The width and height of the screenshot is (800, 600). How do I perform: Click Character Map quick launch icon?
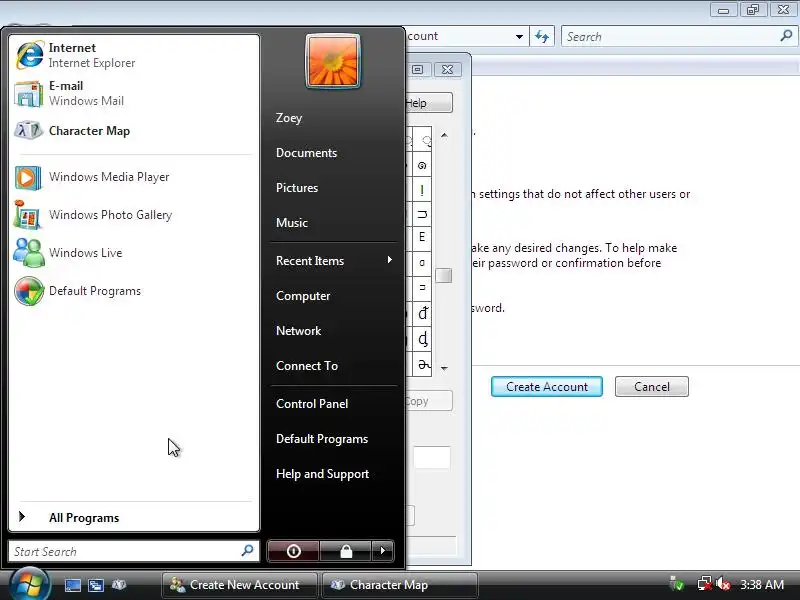(x=118, y=585)
